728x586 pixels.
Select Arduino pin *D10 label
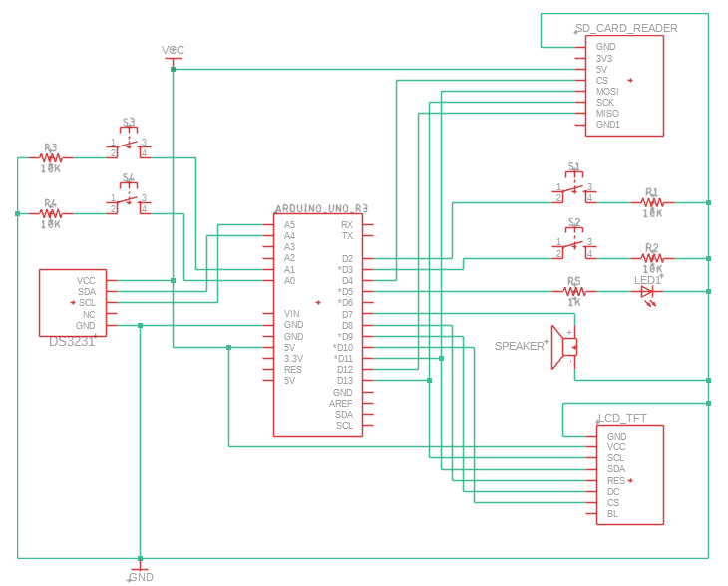coord(343,348)
